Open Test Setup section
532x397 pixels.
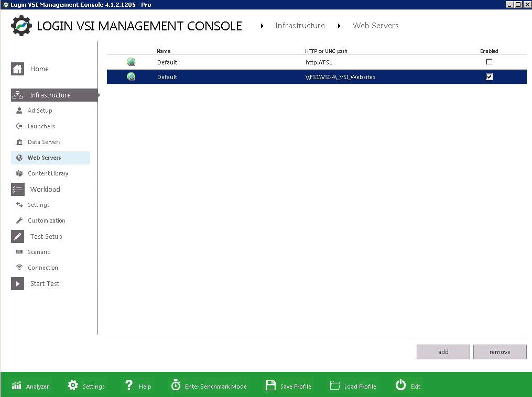coord(46,236)
